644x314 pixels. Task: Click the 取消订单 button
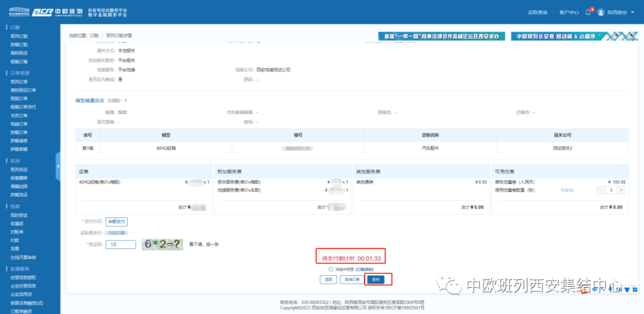pyautogui.click(x=352, y=279)
